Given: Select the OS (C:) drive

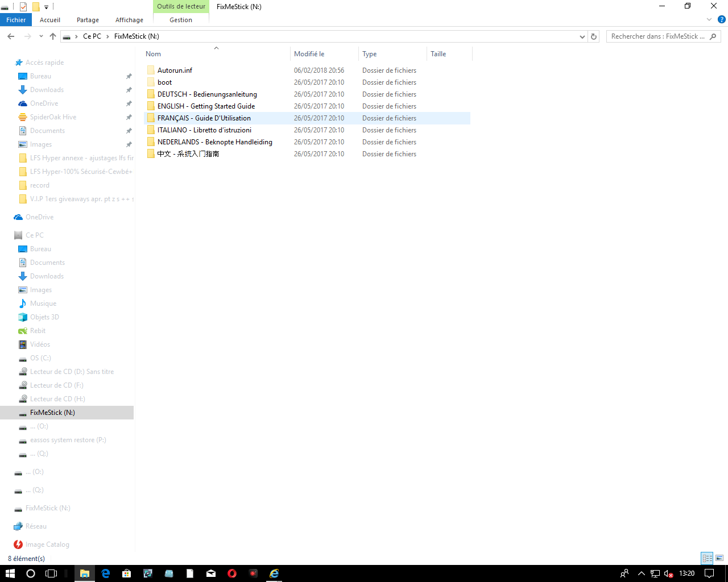Looking at the screenshot, I should pos(40,358).
